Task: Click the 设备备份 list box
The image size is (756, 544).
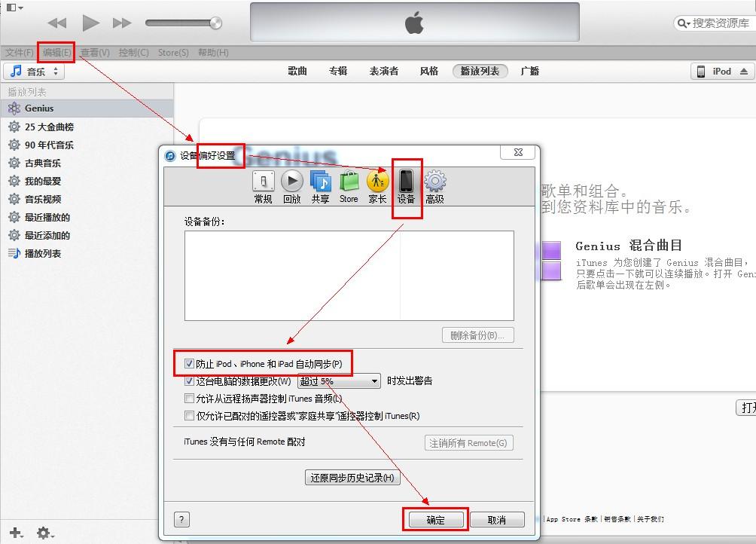Action: coord(349,275)
